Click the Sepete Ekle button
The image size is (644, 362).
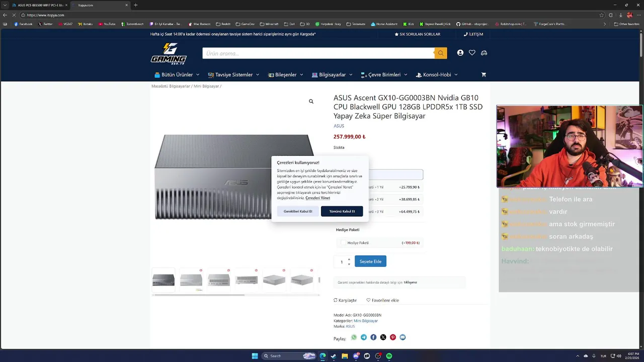point(370,261)
